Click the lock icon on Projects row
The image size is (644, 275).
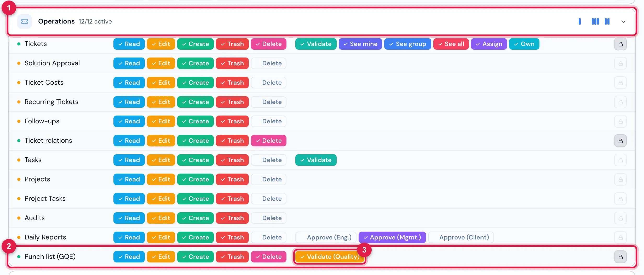pos(620,180)
